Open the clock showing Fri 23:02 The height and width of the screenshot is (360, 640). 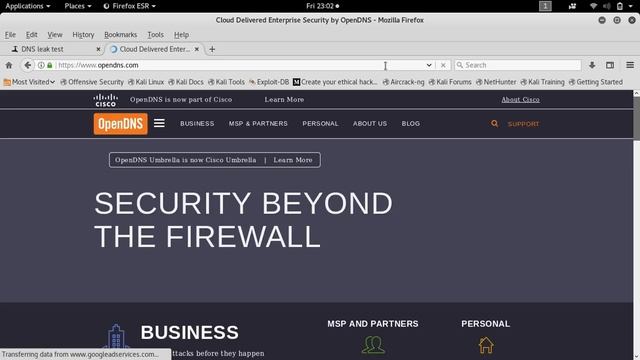point(322,6)
